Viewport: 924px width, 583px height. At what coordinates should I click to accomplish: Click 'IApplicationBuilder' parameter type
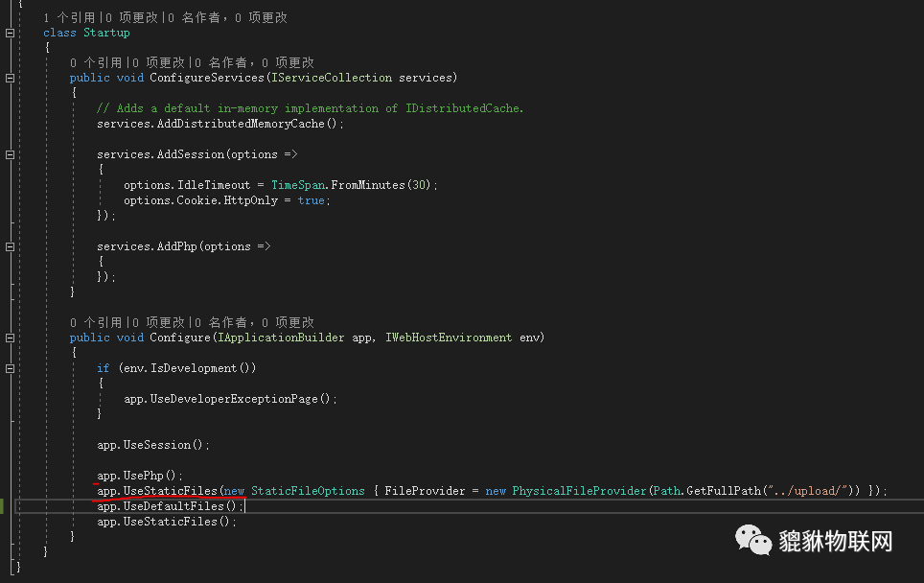pyautogui.click(x=281, y=338)
